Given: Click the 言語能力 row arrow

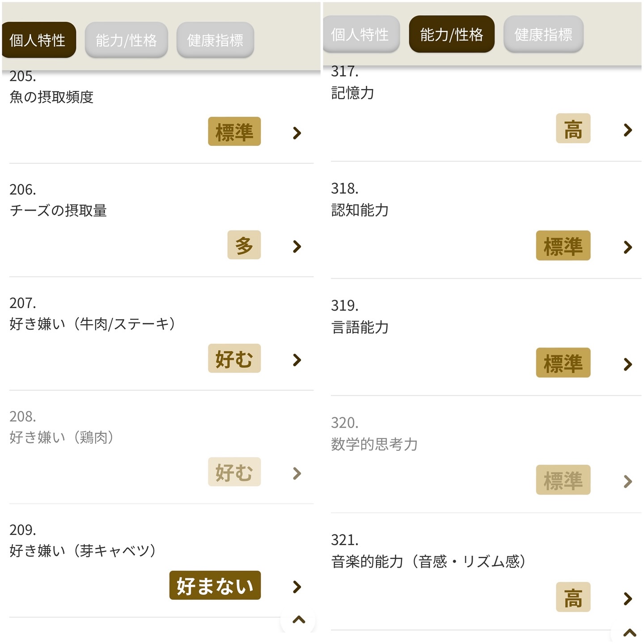Looking at the screenshot, I should coord(628,364).
